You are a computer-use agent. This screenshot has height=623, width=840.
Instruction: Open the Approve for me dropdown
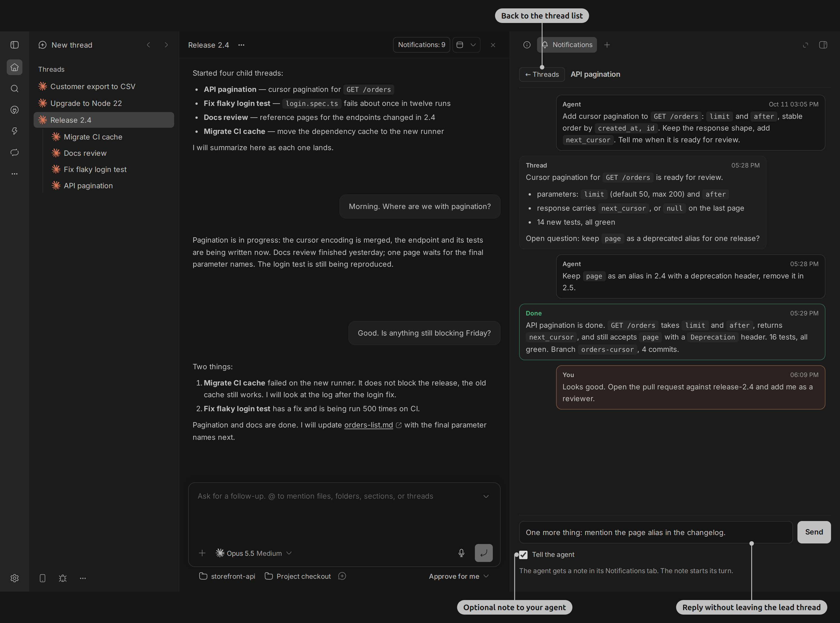click(458, 576)
